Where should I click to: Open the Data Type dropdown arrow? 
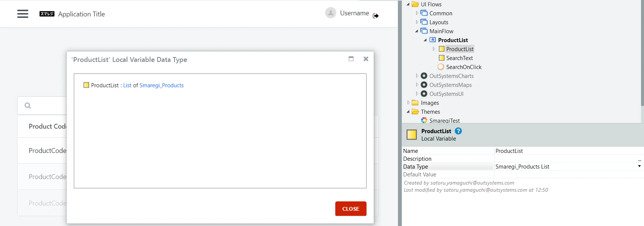[x=639, y=166]
